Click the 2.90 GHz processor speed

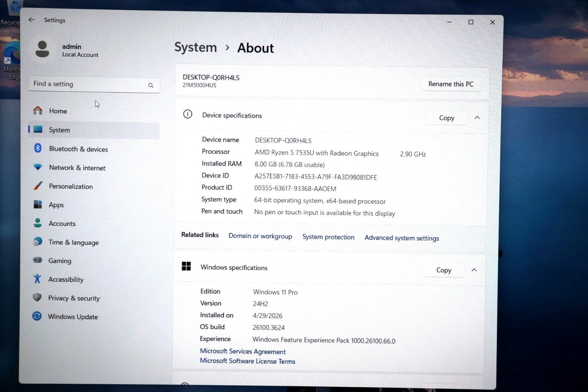coord(413,154)
